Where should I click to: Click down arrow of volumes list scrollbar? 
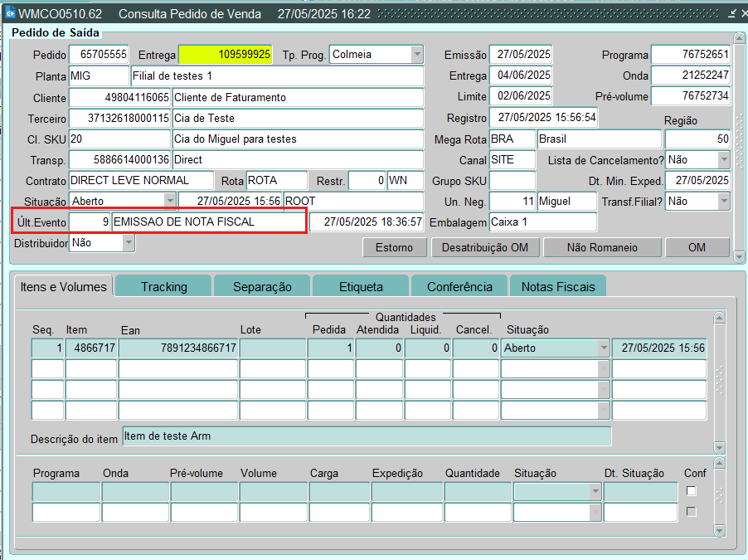[x=719, y=530]
